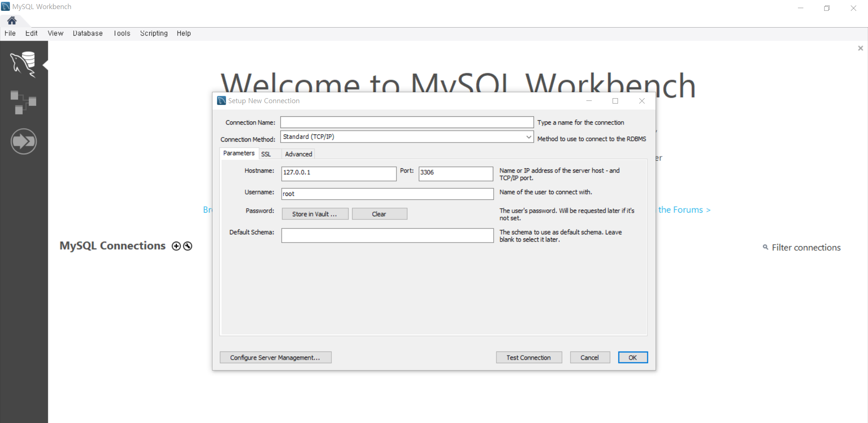Click the Clear password button
The image size is (868, 423).
[x=379, y=214]
